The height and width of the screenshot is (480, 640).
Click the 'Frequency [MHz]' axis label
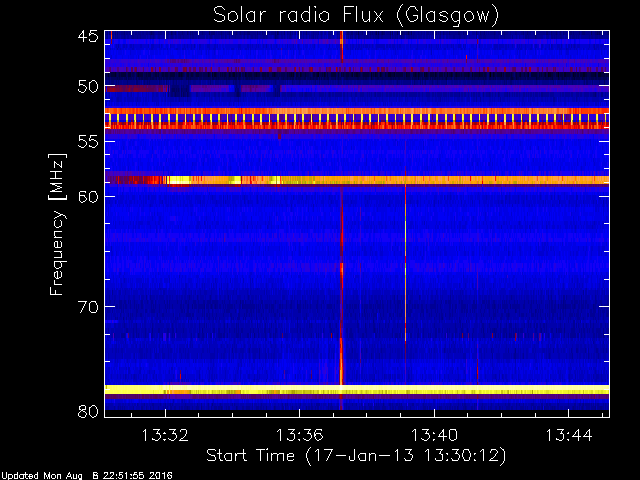(x=57, y=224)
